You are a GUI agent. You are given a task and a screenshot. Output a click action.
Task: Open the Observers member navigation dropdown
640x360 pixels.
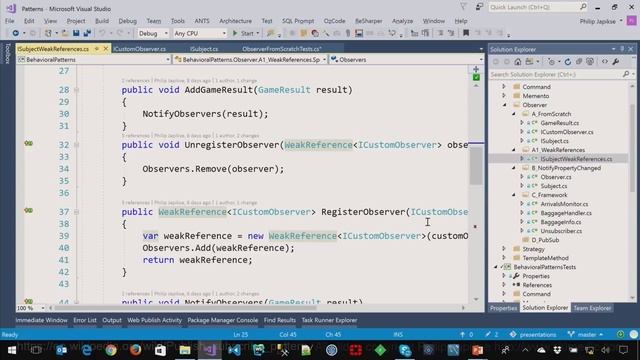point(407,60)
